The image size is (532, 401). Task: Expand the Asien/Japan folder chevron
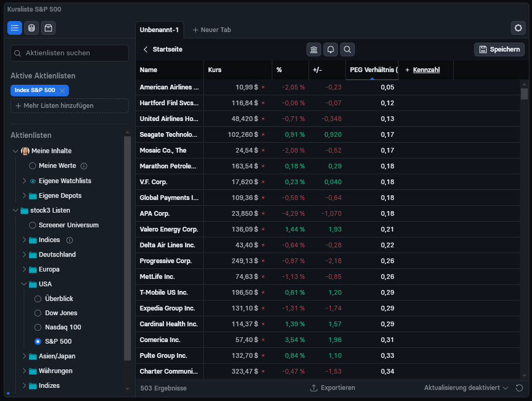(x=24, y=356)
